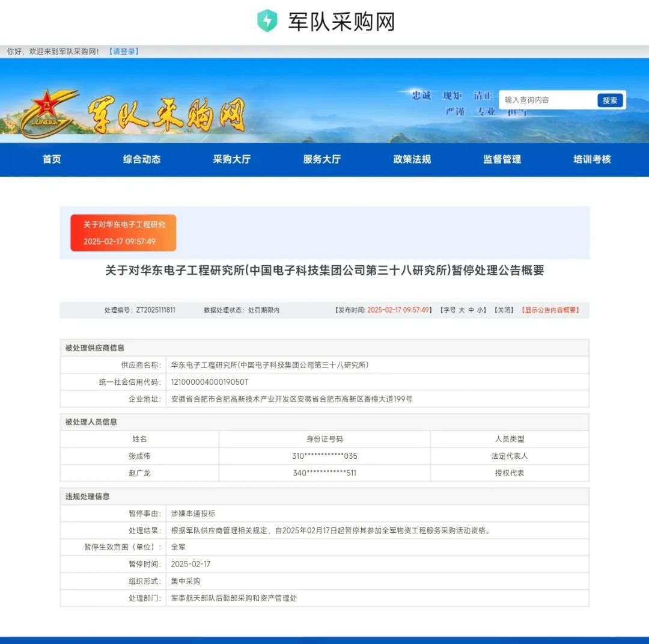This screenshot has height=644, width=649.
Task: Click the department 军事航天部队后勤部采购和资产管理处
Action: coord(234,598)
